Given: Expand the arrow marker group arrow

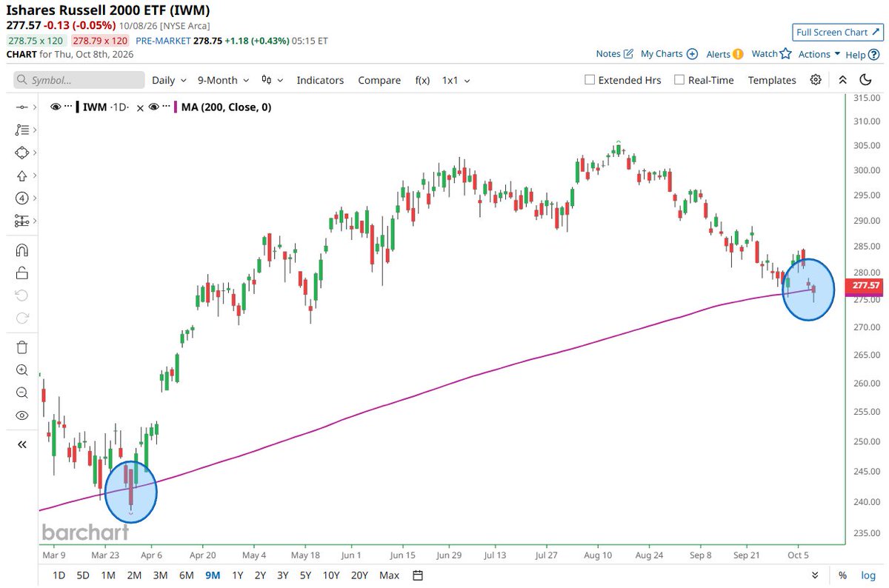Looking at the screenshot, I should click(35, 176).
